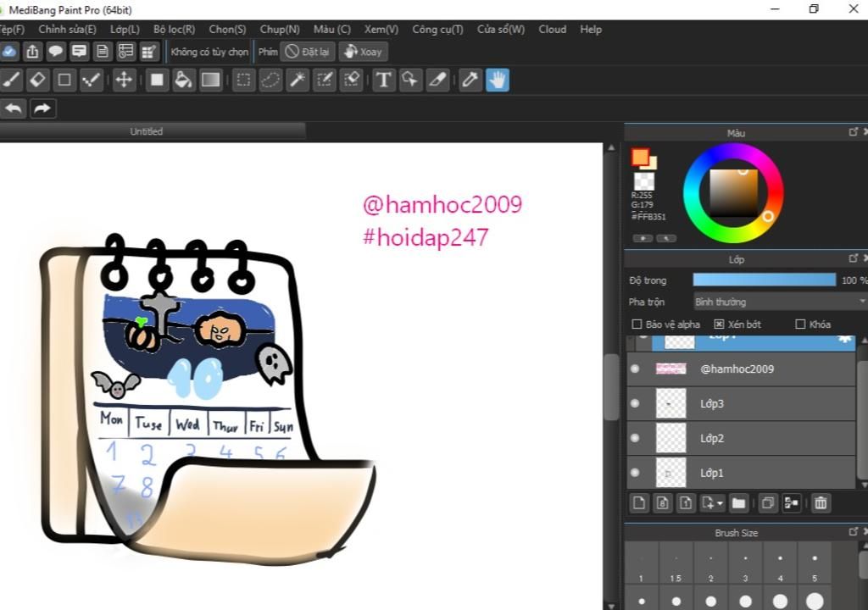Select the Selection Eraser tool

click(x=352, y=80)
